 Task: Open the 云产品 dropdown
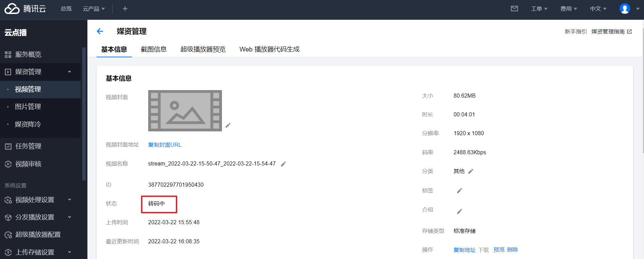(94, 9)
